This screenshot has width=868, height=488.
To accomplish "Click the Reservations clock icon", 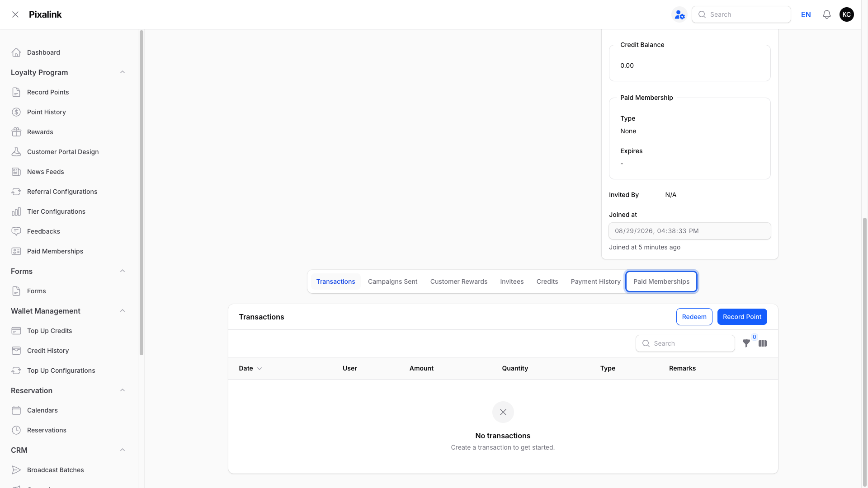I will [x=16, y=430].
